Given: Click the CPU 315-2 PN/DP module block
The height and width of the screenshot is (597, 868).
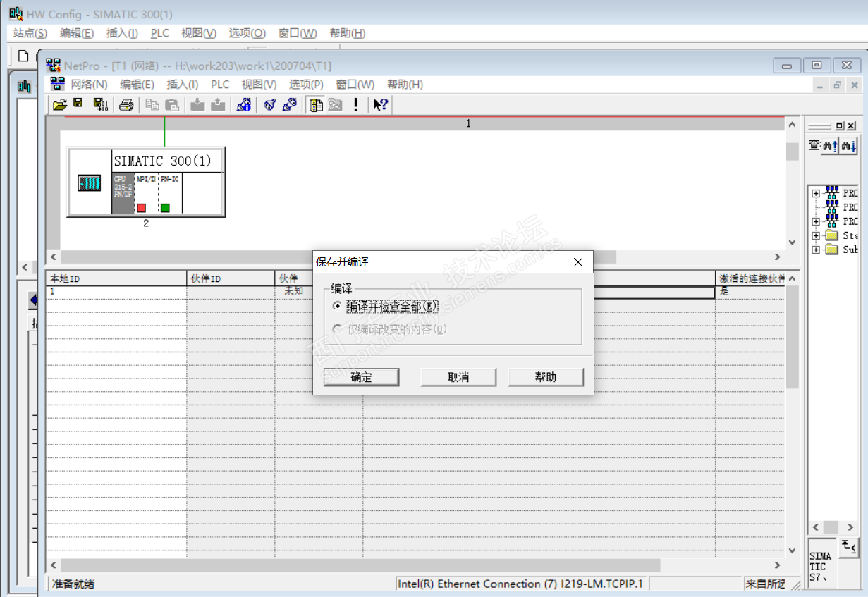Looking at the screenshot, I should click(x=123, y=192).
